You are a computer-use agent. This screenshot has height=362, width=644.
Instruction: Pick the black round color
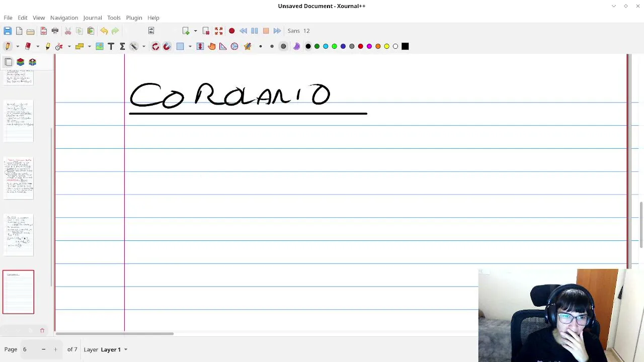click(308, 46)
